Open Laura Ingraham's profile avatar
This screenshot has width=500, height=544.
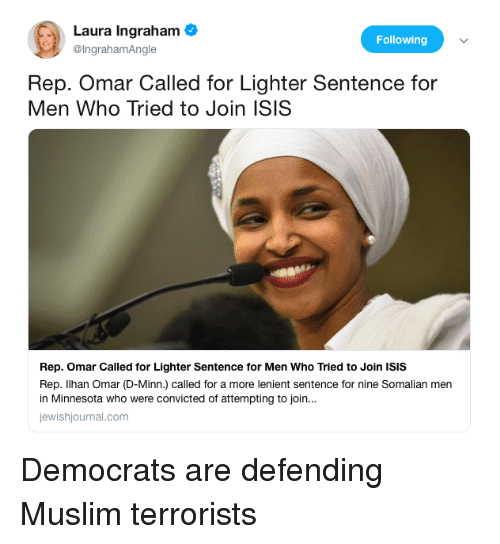pos(46,39)
